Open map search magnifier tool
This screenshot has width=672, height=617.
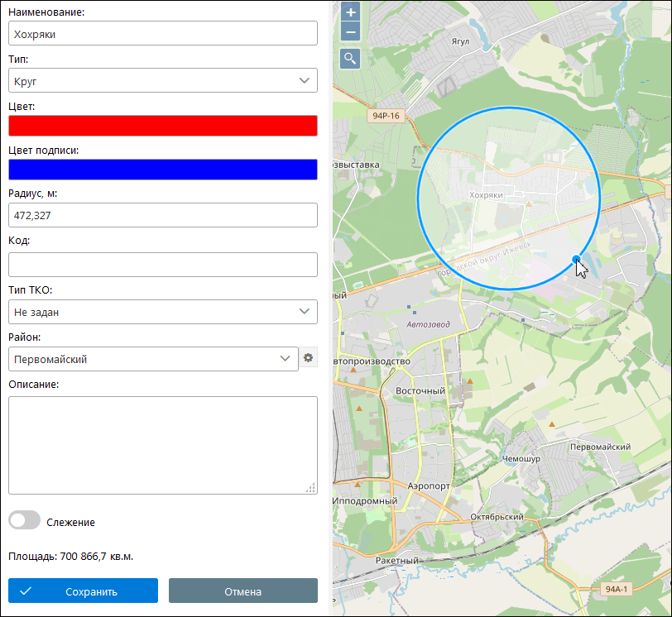click(x=350, y=58)
